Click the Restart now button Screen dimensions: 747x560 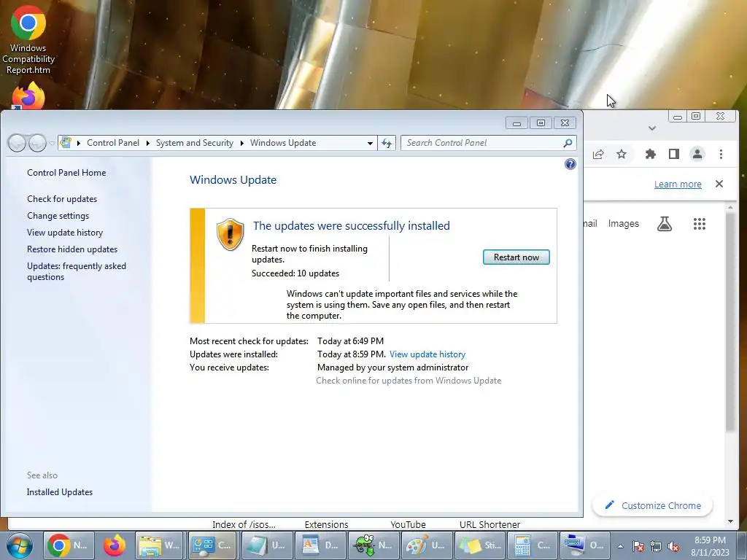coord(516,257)
